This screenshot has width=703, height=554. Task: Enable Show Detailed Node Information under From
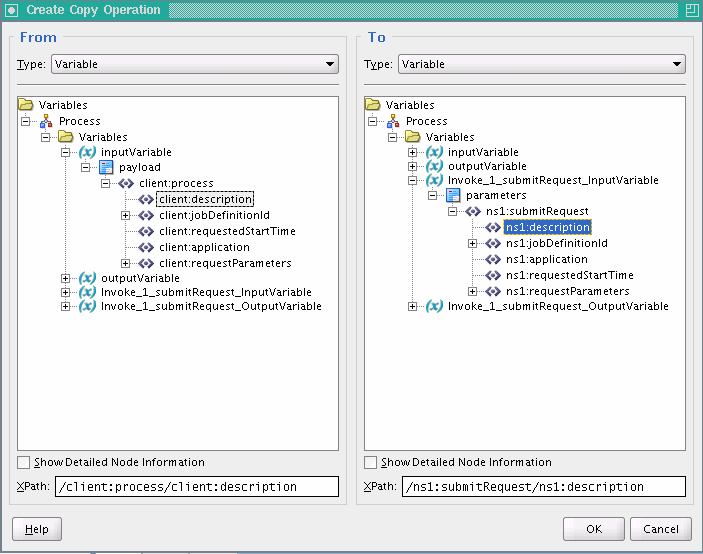23,462
